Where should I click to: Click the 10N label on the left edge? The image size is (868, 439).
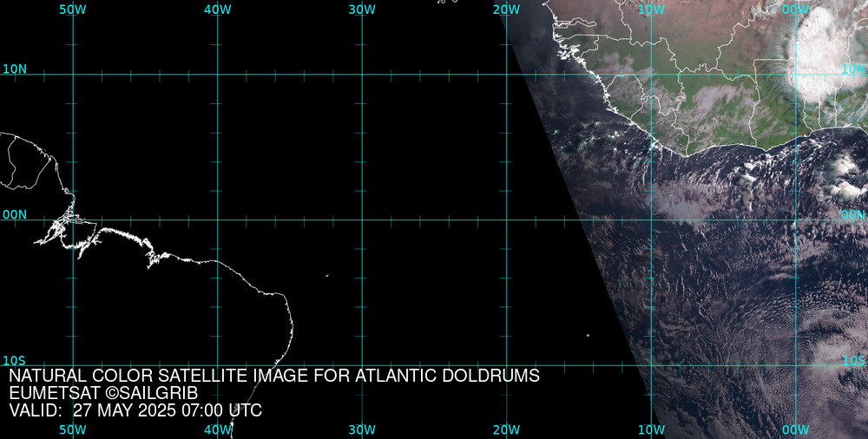pyautogui.click(x=15, y=69)
